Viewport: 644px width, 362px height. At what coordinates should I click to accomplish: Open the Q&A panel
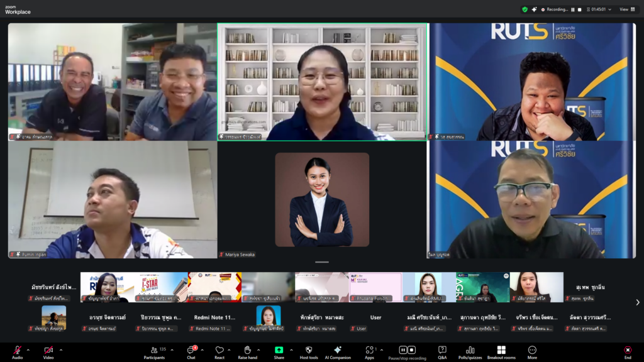[x=442, y=351]
